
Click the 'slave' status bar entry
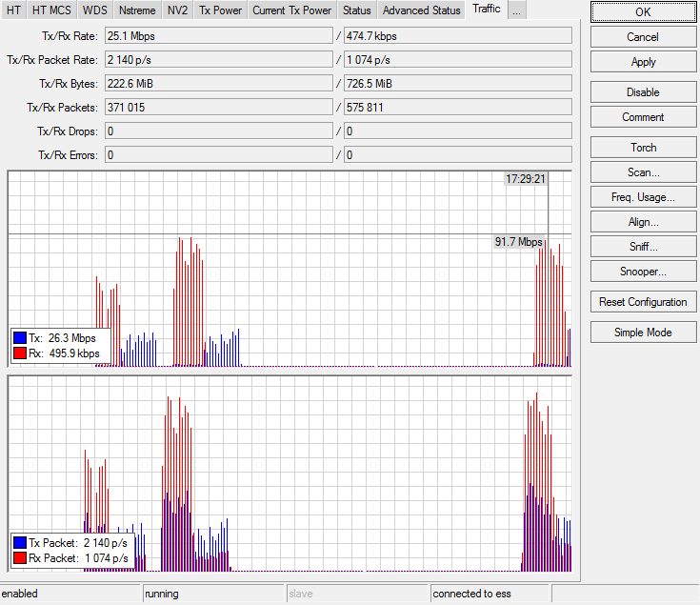click(300, 594)
